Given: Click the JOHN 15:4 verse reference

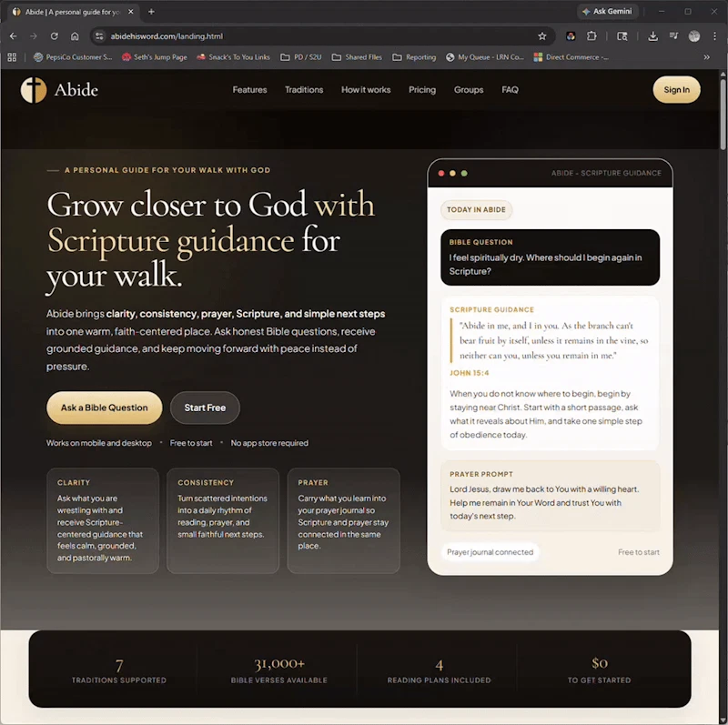Looking at the screenshot, I should tap(469, 373).
